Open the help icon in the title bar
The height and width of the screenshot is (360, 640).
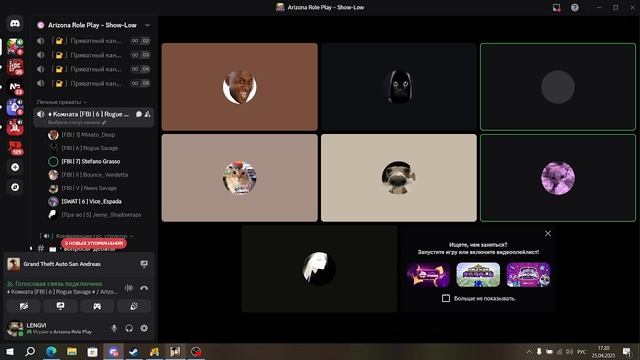pos(575,7)
